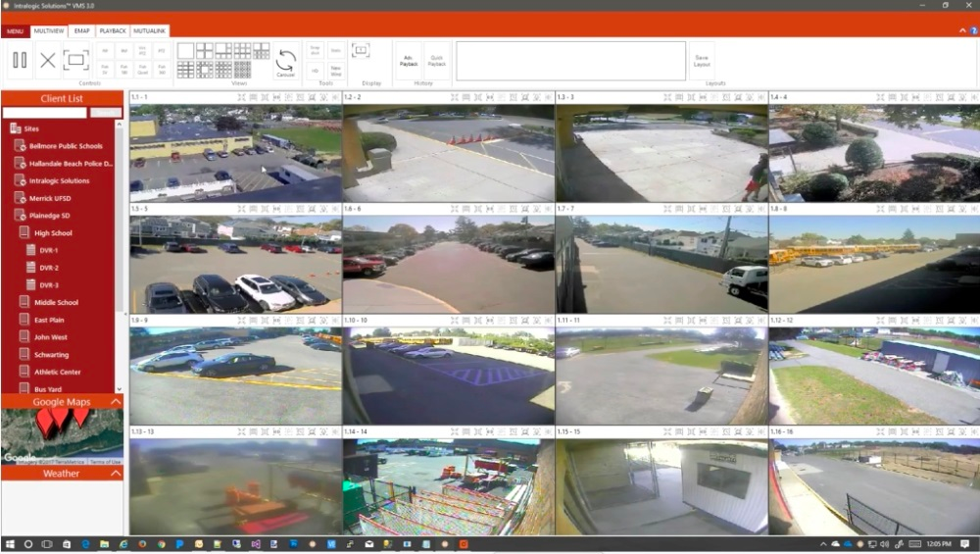Switch to the PLAYBACK tab

click(113, 30)
